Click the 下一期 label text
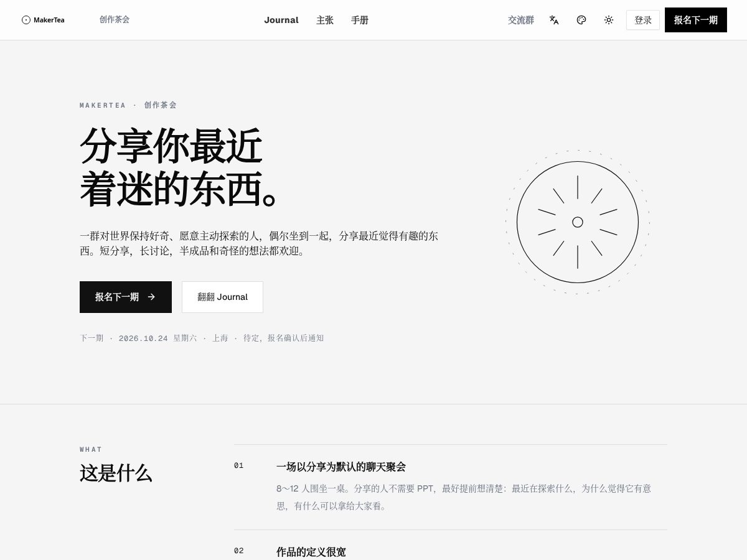747x560 pixels. pos(92,338)
